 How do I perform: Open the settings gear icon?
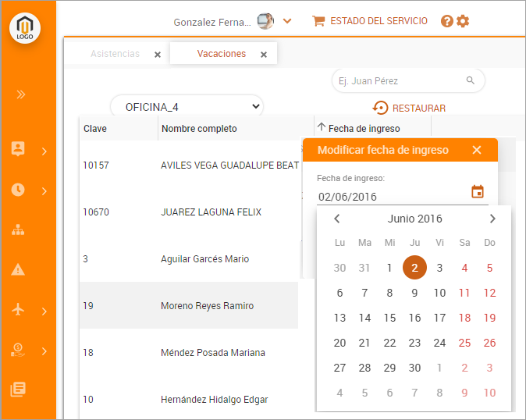(463, 21)
